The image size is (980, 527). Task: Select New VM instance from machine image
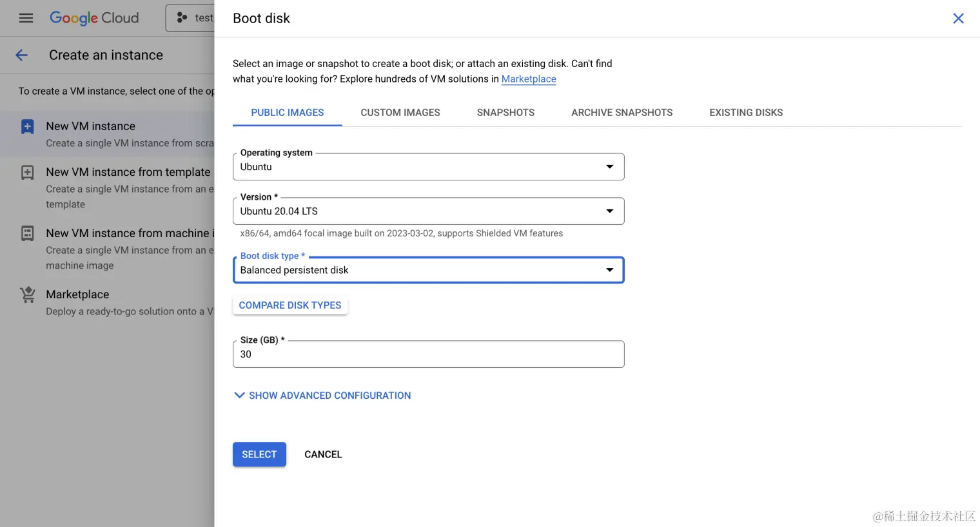coord(107,249)
